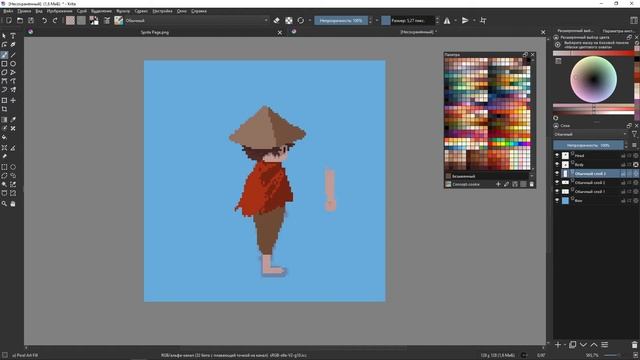Viewport: 640px width, 360px height.
Task: Open the Справка menu
Action: click(199, 11)
